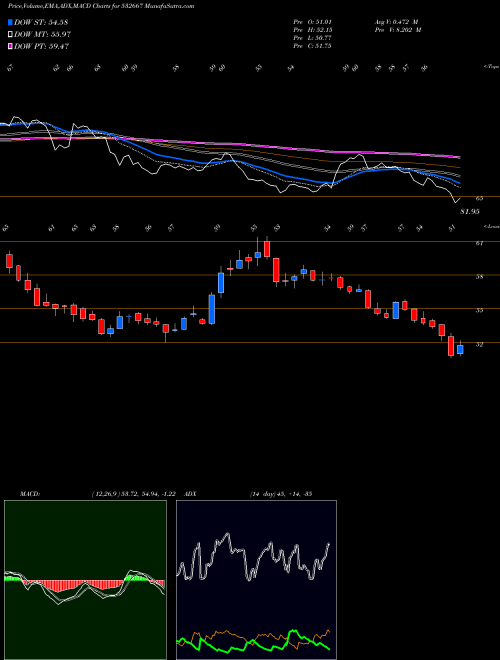Click the Pre V: 8.202 M value
The height and width of the screenshot is (660, 500).
pos(397,30)
